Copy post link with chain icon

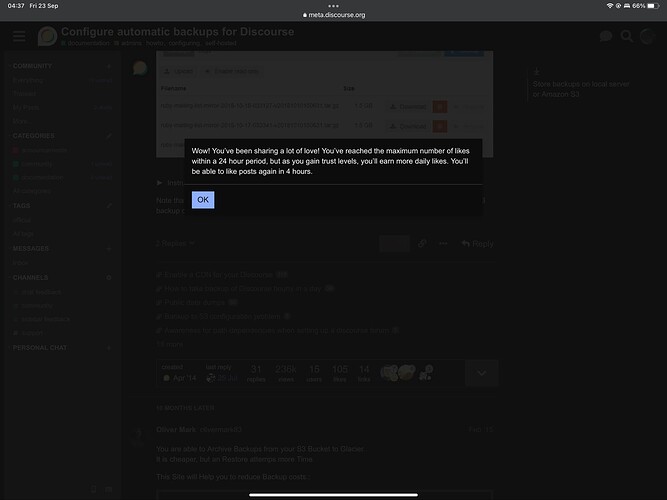(422, 243)
